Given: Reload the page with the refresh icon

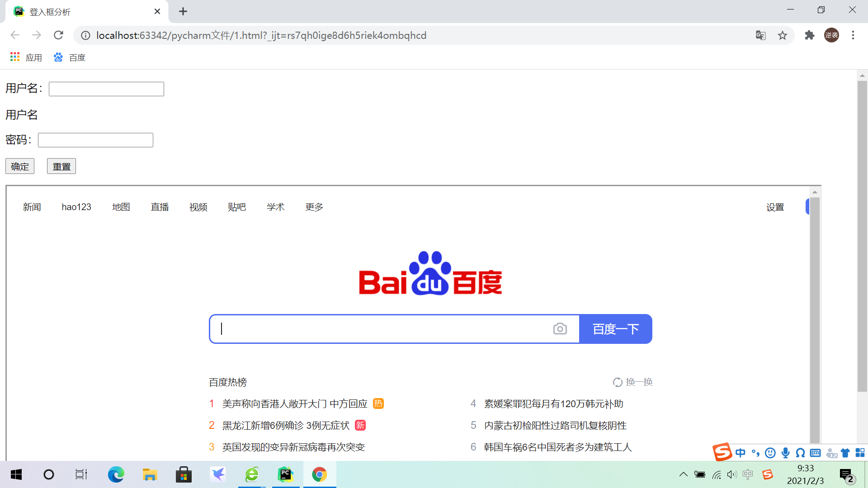Looking at the screenshot, I should 58,35.
